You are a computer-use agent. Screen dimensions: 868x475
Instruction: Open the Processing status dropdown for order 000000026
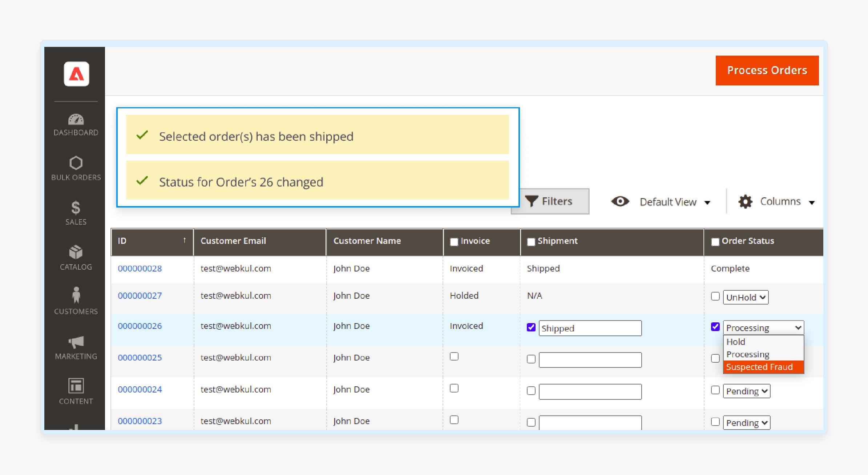click(763, 327)
